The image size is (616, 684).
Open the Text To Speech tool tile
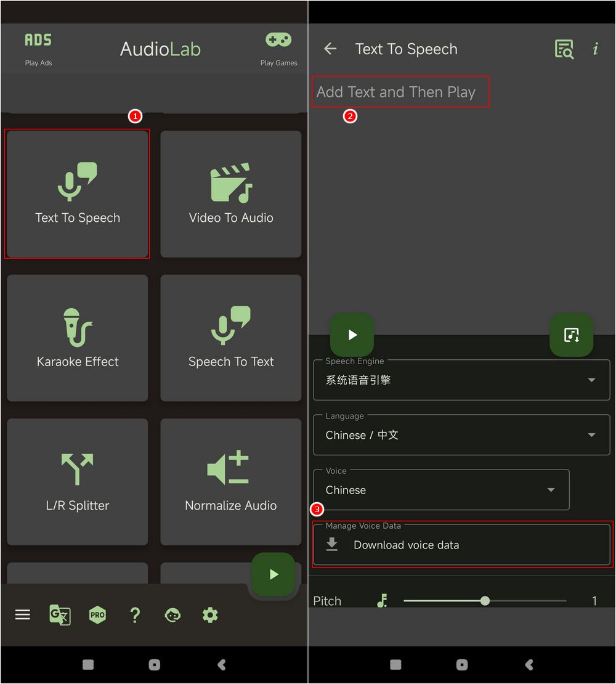78,194
